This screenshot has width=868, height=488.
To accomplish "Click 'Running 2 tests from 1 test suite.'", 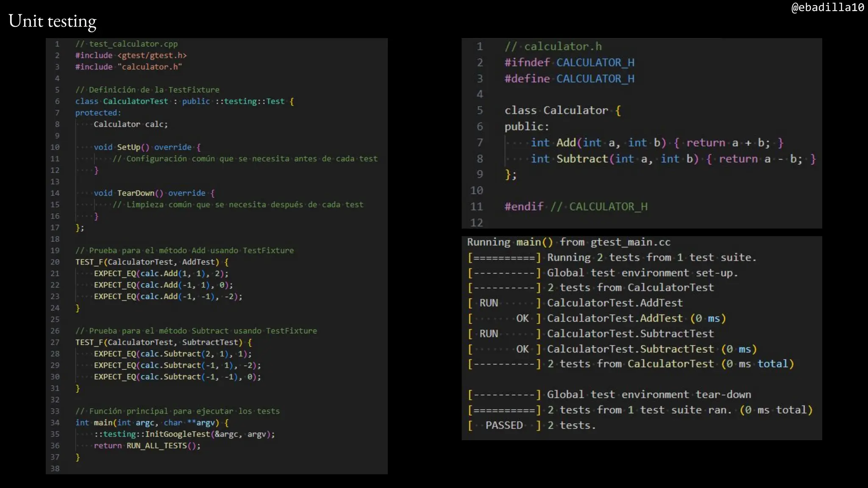I will click(x=651, y=257).
